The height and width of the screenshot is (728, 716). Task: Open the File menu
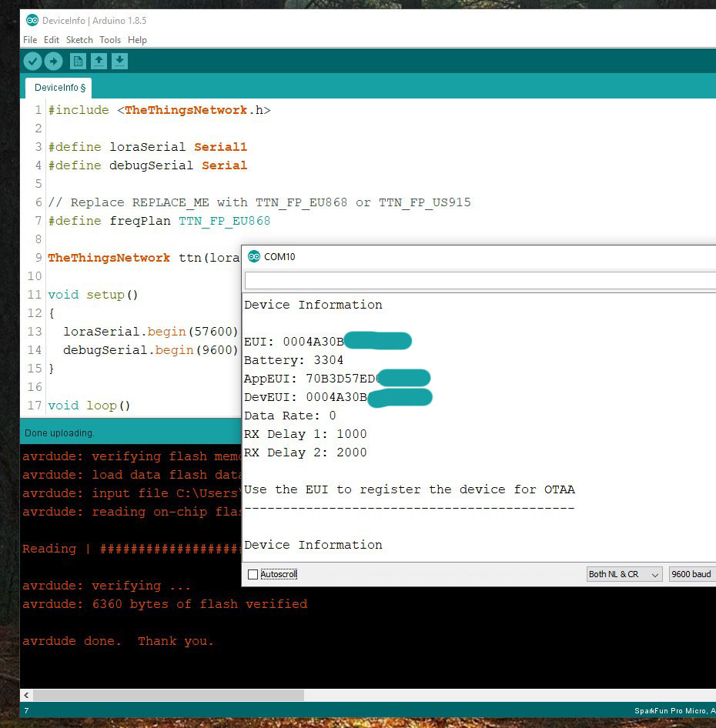coord(30,40)
